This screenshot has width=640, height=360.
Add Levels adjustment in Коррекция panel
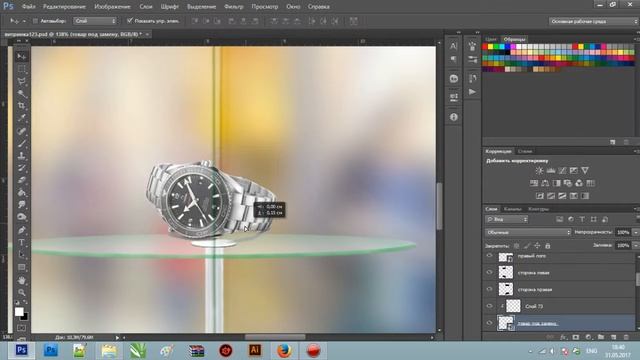click(551, 171)
